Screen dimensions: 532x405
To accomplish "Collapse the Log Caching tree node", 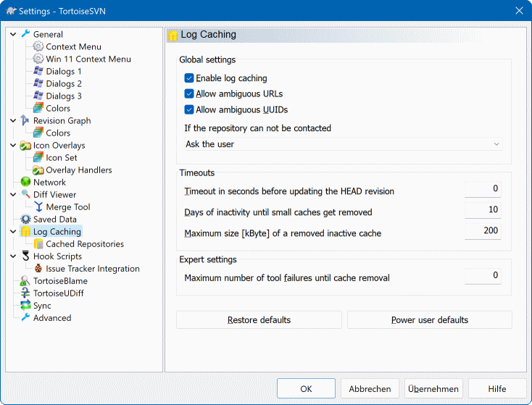I will point(13,232).
